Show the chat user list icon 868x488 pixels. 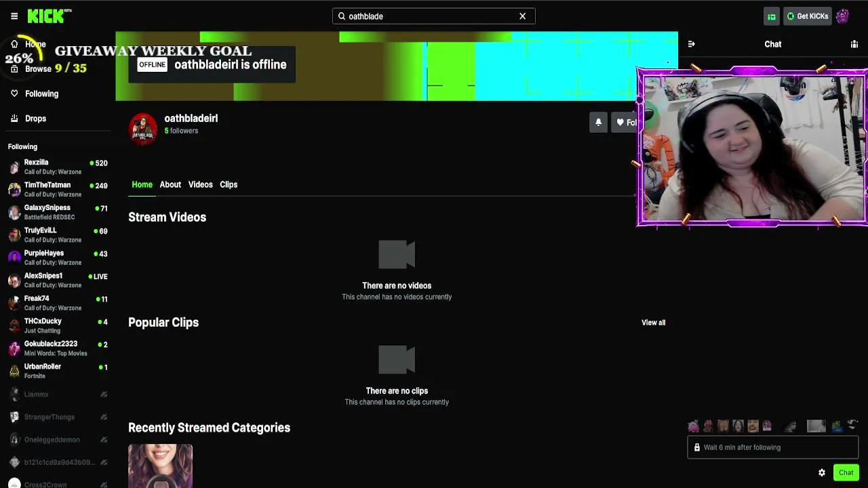[x=854, y=44]
